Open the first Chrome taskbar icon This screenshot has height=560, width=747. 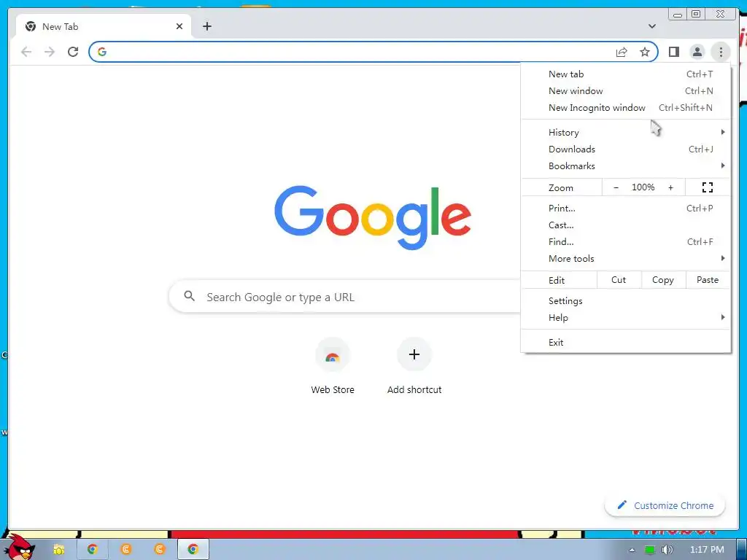click(x=93, y=549)
